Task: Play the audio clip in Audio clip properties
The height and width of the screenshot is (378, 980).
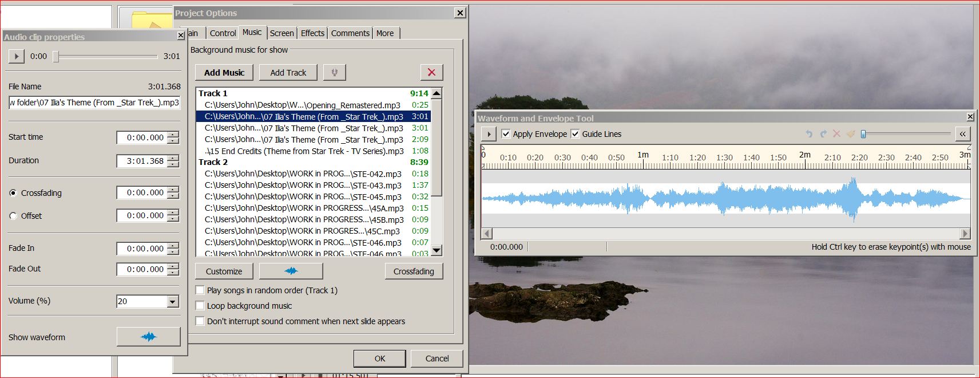Action: tap(16, 56)
